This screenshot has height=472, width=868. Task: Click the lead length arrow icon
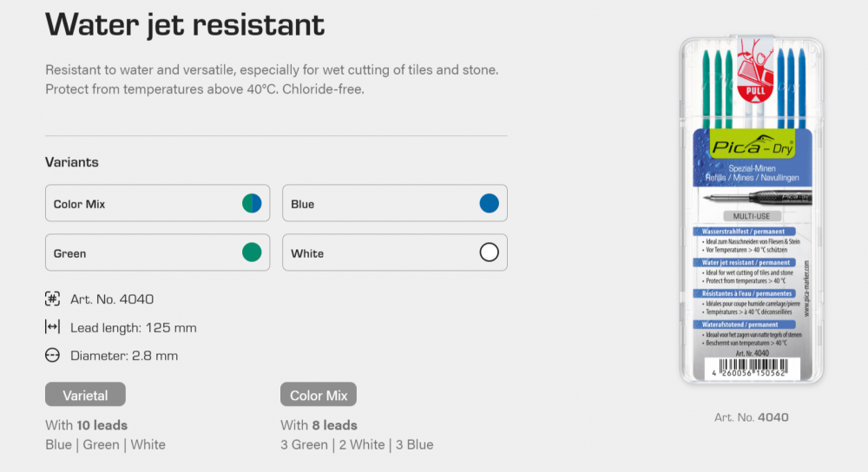(x=52, y=327)
